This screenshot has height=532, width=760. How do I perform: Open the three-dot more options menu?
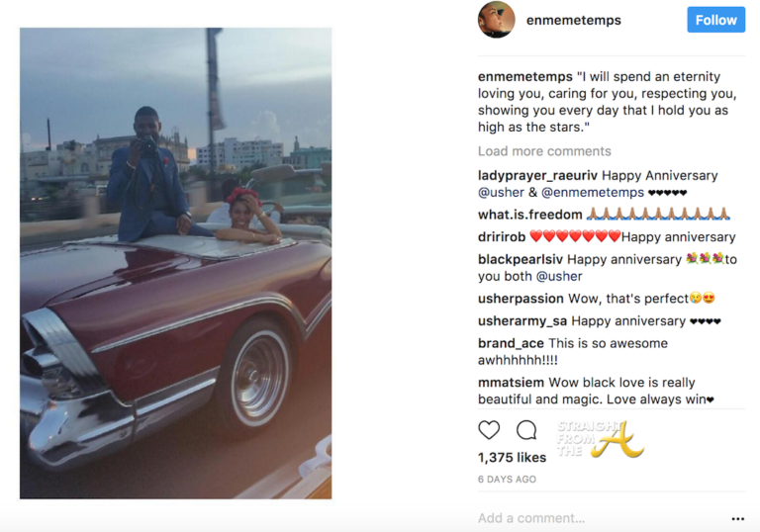point(737,518)
